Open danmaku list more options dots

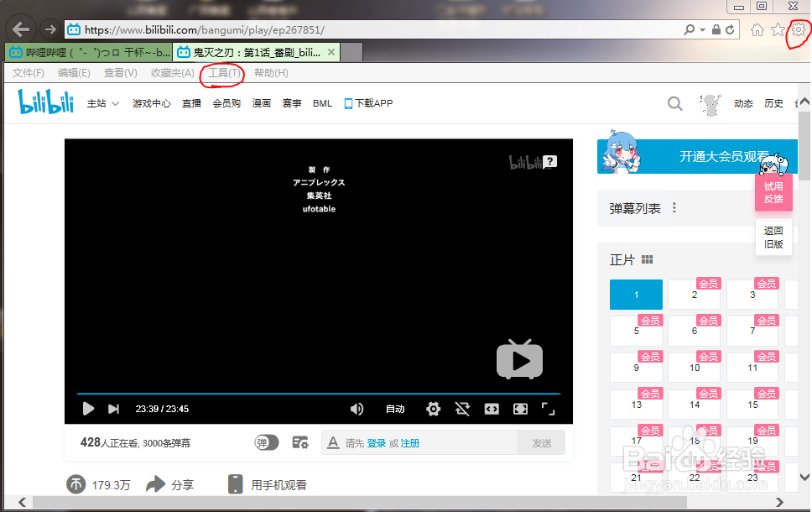pyautogui.click(x=674, y=207)
